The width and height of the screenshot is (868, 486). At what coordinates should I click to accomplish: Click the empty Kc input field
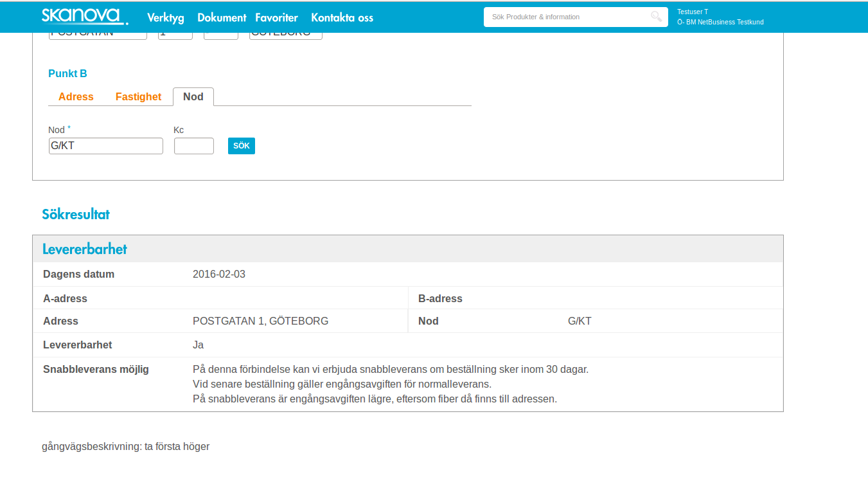(194, 146)
